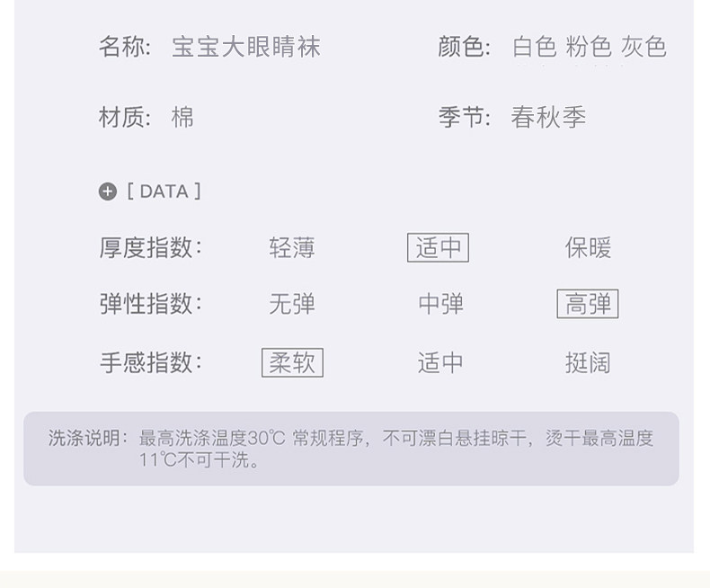Select the boxed 高弹 elasticity option
Screen dimensions: 710x588
[588, 305]
